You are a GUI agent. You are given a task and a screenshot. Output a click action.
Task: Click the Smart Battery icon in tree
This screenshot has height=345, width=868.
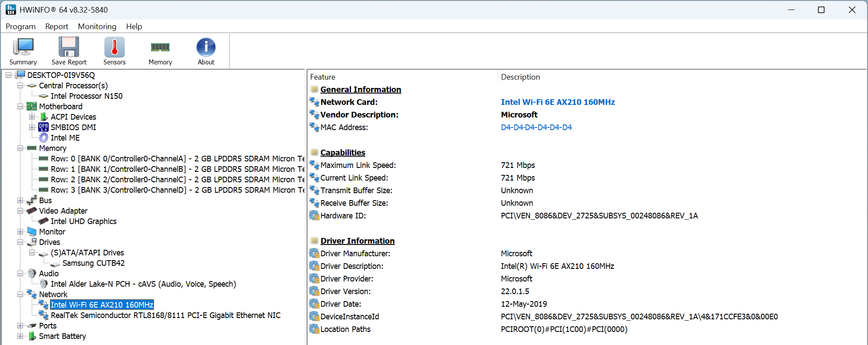pyautogui.click(x=32, y=336)
